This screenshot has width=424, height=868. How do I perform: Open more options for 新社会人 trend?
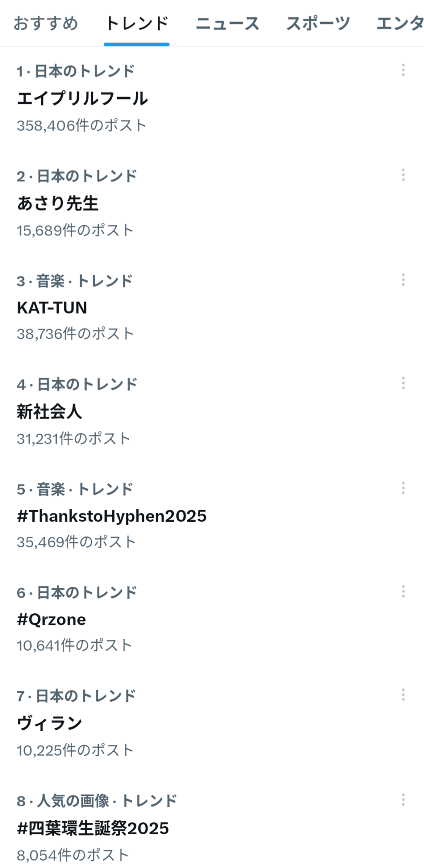403,383
